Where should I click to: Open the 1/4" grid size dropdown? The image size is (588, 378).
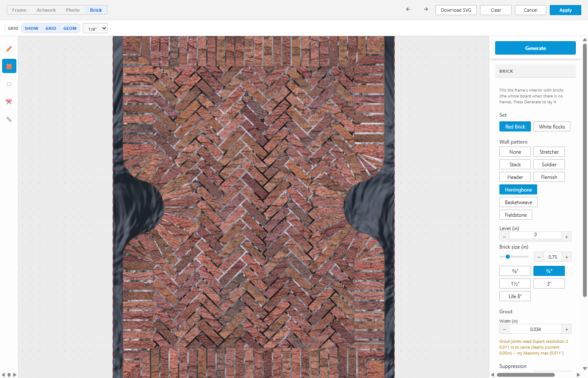pos(95,28)
